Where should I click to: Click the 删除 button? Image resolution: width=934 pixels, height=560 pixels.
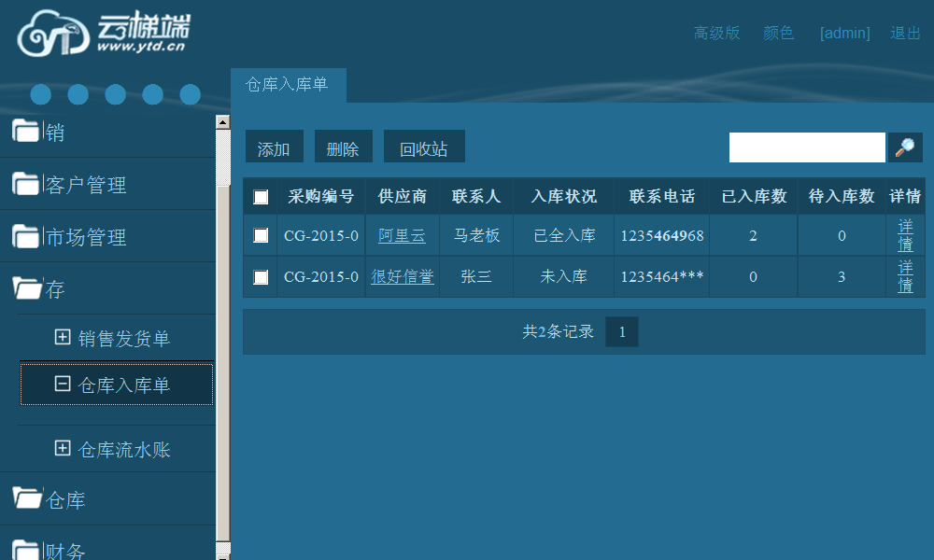pyautogui.click(x=343, y=147)
